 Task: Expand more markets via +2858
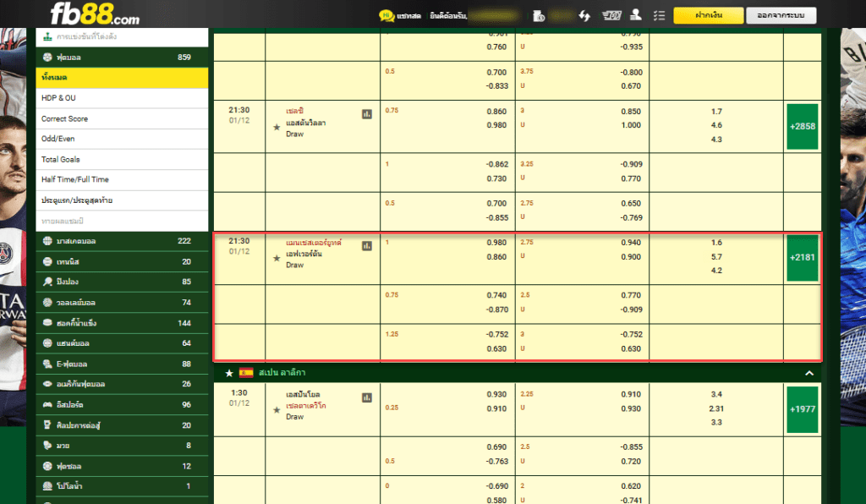[802, 126]
